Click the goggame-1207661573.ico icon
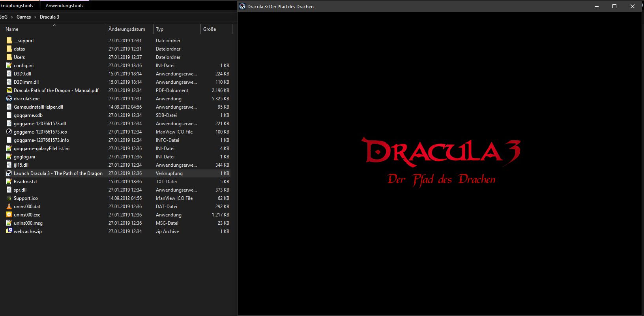 click(9, 132)
